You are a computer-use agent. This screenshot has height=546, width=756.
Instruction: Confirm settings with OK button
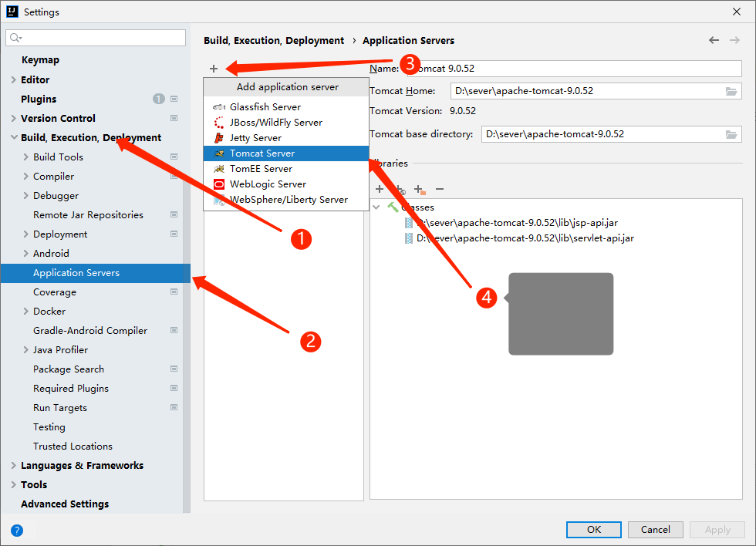point(593,530)
